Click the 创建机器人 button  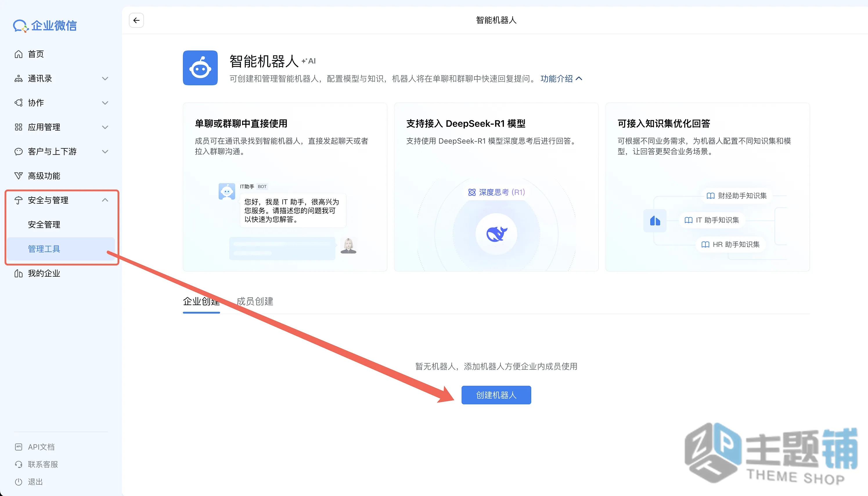click(496, 395)
